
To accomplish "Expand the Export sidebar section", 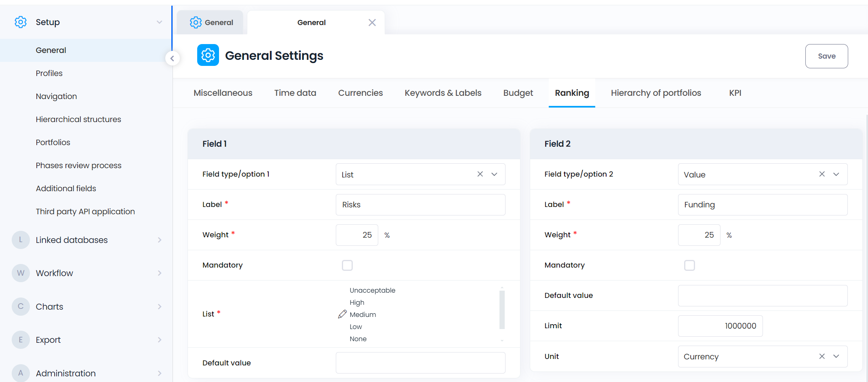I will (159, 340).
